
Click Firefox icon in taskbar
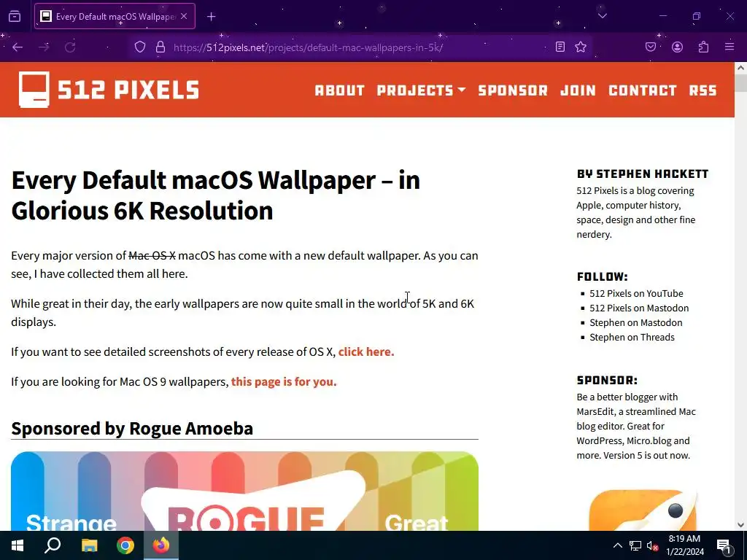point(161,545)
